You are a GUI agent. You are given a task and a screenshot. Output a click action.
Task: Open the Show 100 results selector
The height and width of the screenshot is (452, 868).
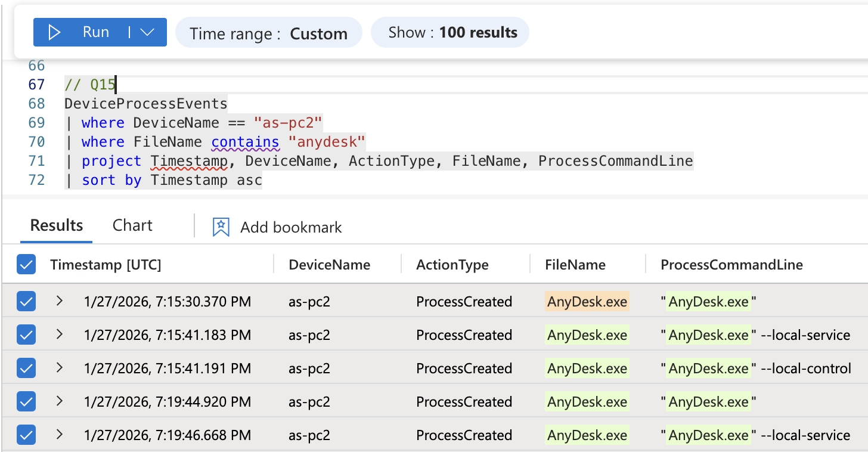pyautogui.click(x=449, y=32)
